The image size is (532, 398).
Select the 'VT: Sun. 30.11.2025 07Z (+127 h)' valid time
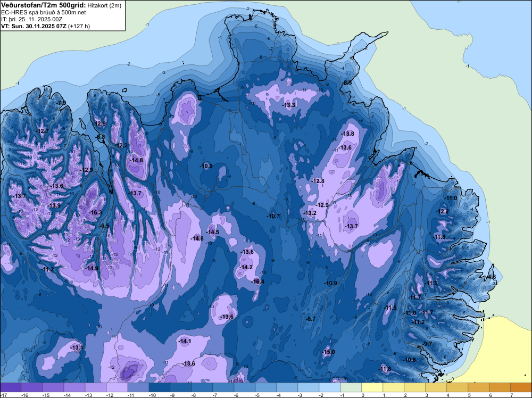click(45, 26)
